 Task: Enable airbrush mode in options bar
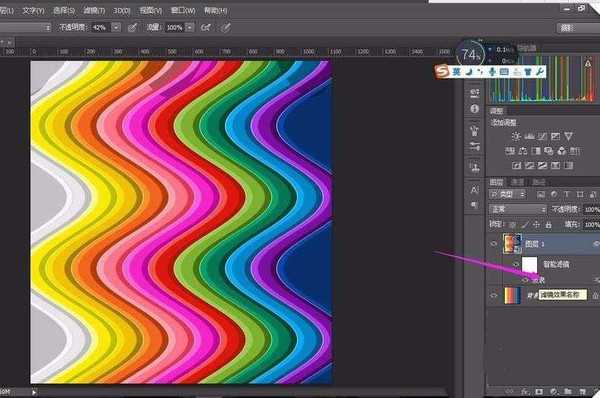tap(206, 27)
